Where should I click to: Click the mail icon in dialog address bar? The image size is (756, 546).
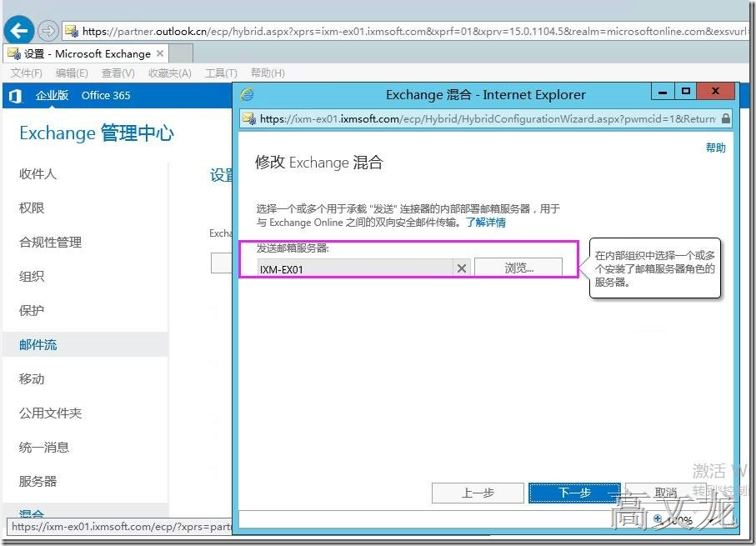point(249,118)
